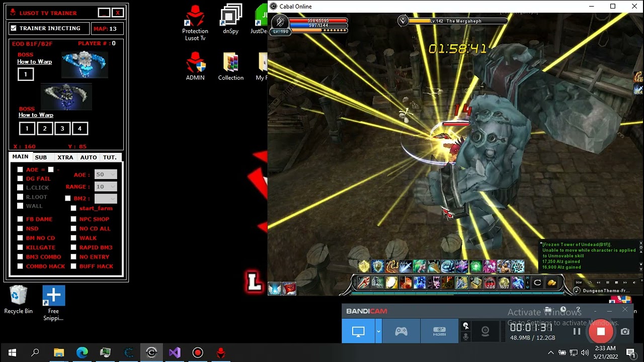Open Collection desktop icon
Viewport: 644px width, 362px height.
(x=231, y=67)
